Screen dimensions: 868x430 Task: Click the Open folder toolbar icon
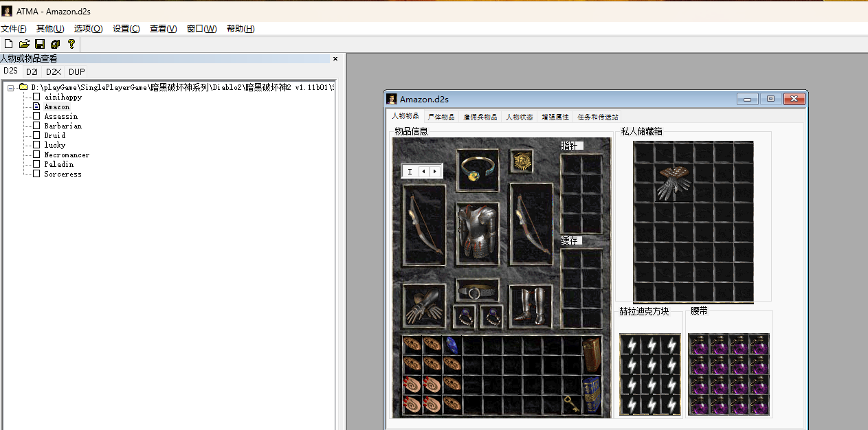pyautogui.click(x=24, y=44)
